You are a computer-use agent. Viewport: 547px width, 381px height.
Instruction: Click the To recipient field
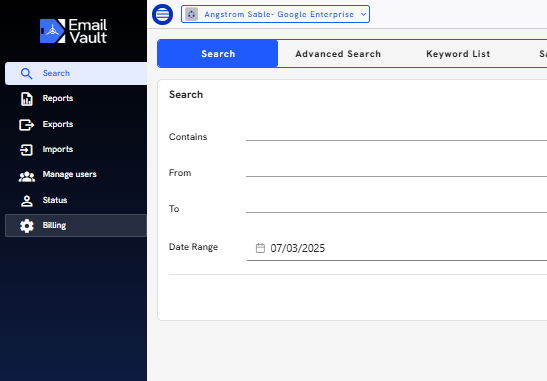396,207
